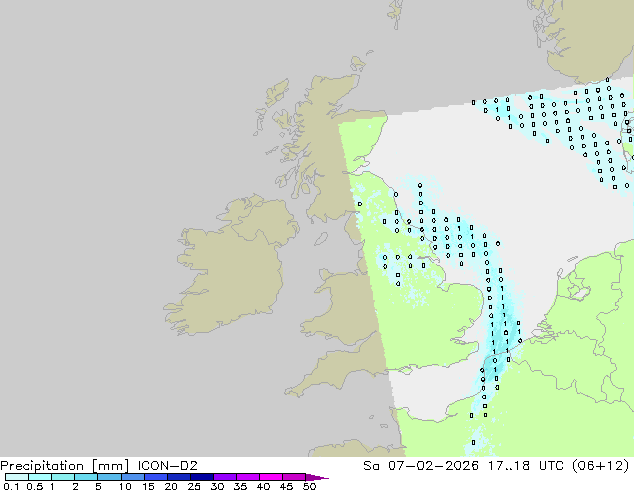Select the legend swatch between 30 and 35

[224, 477]
